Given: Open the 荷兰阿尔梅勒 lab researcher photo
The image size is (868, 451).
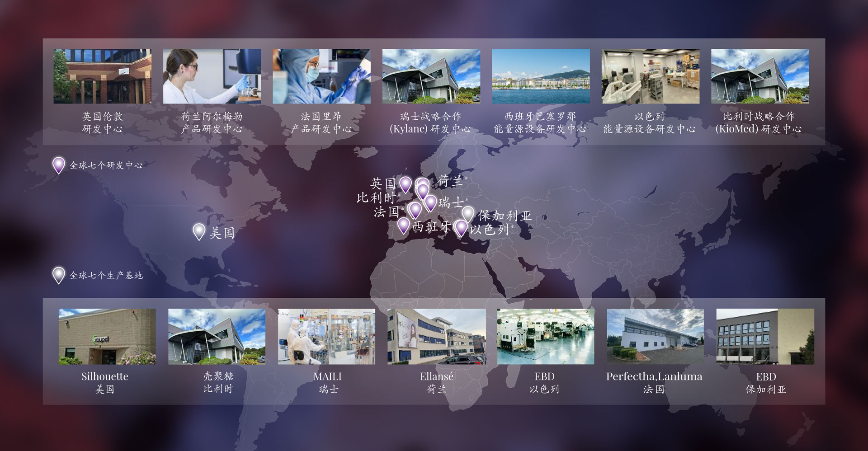Looking at the screenshot, I should (212, 76).
